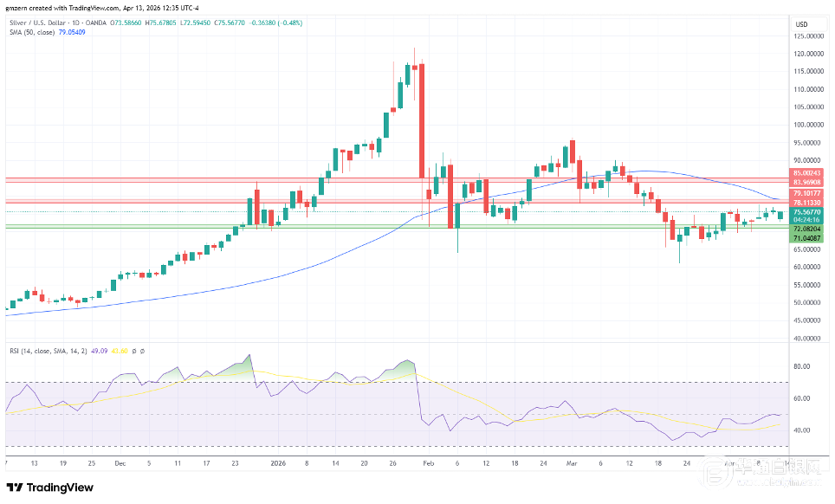Click the 85.00243 red price label
The height and width of the screenshot is (504, 835).
point(806,173)
